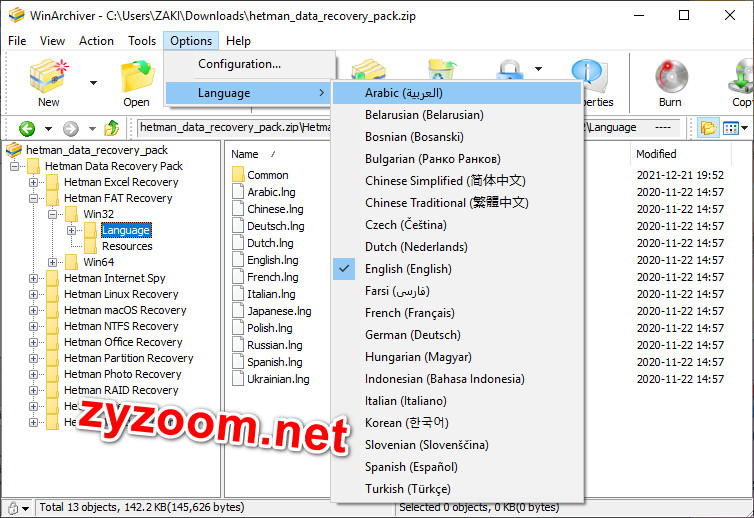The image size is (754, 518).
Task: Expand the Win64 tree node
Action: tap(52, 262)
